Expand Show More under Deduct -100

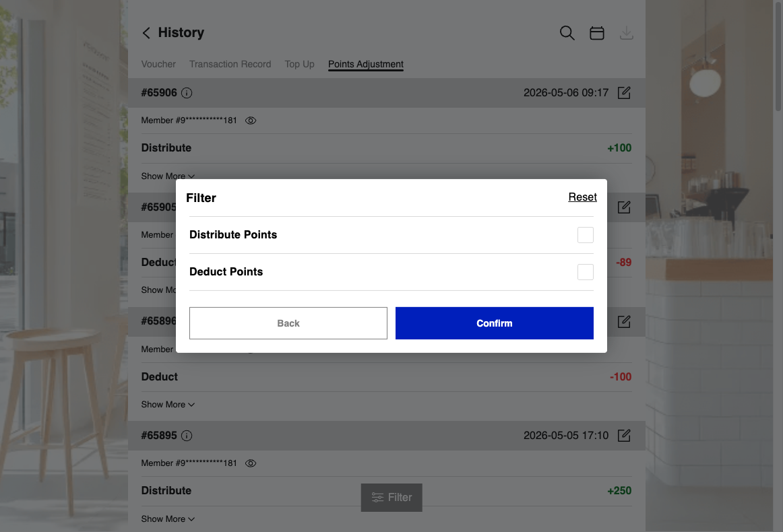168,405
